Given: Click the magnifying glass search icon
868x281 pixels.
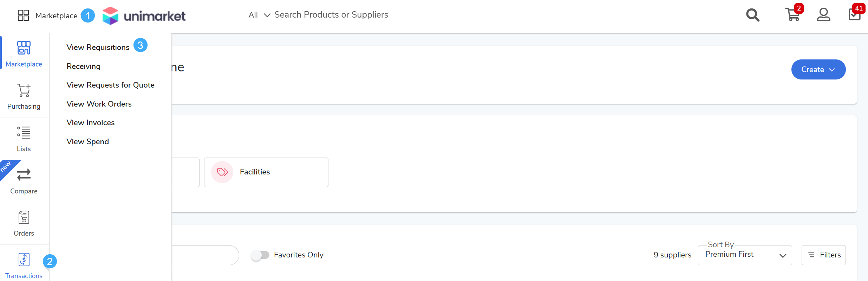Looking at the screenshot, I should (x=752, y=15).
